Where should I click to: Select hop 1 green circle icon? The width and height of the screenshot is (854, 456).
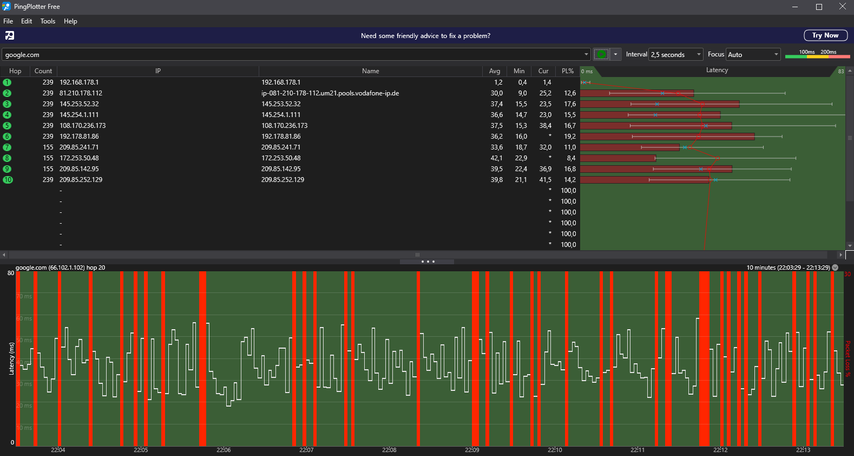tap(7, 82)
